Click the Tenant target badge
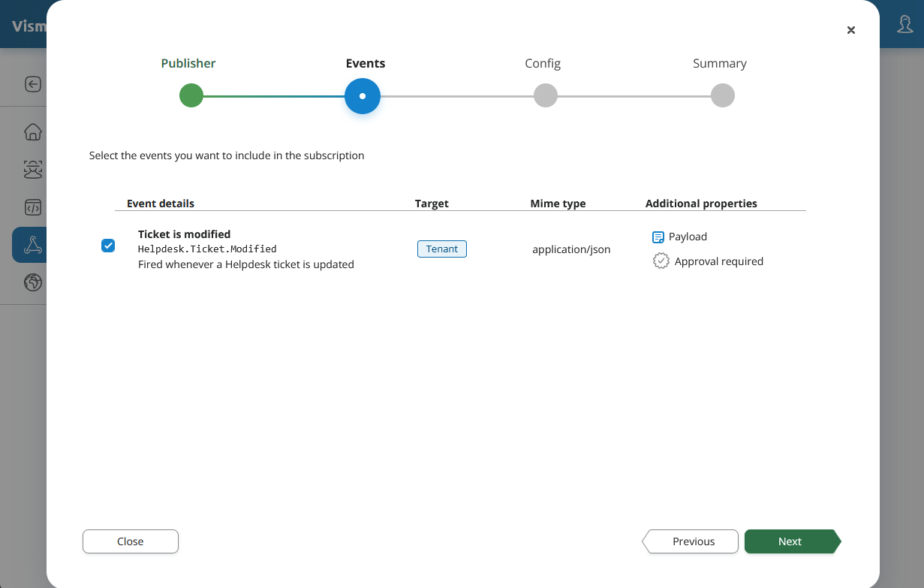 [442, 249]
